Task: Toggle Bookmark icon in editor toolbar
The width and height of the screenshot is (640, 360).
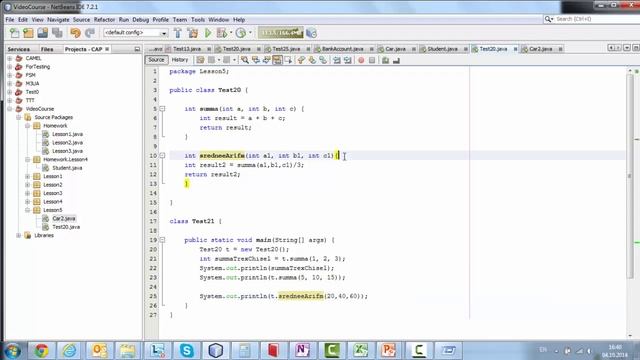Action: pos(323,60)
